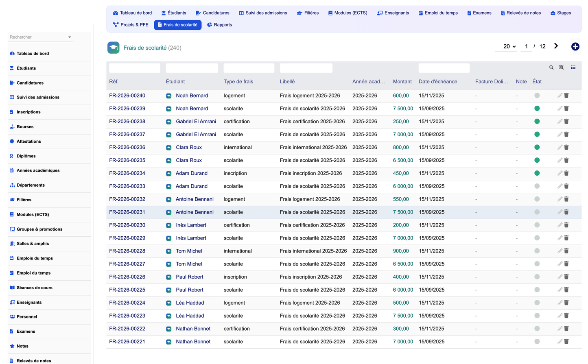Click amount 7 500,00 in row FR-2026-00239

403,109
